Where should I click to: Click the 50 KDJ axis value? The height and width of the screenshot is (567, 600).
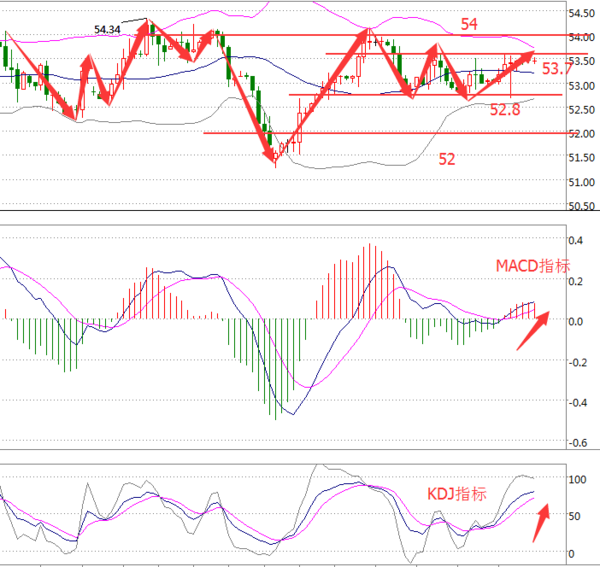click(x=574, y=516)
